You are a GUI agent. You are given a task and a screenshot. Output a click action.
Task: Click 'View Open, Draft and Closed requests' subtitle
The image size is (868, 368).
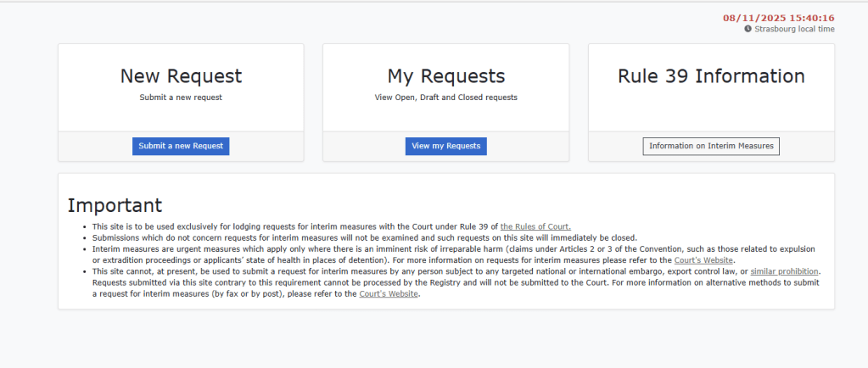click(445, 98)
